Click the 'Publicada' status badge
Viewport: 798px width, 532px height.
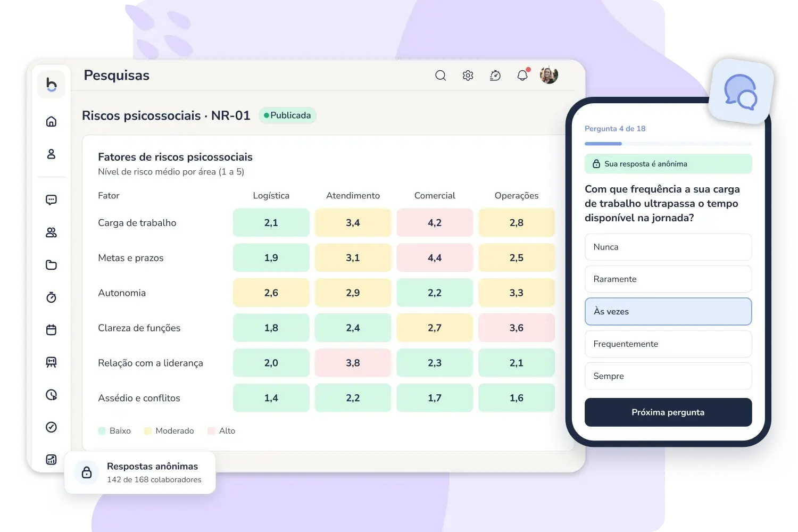tap(287, 115)
